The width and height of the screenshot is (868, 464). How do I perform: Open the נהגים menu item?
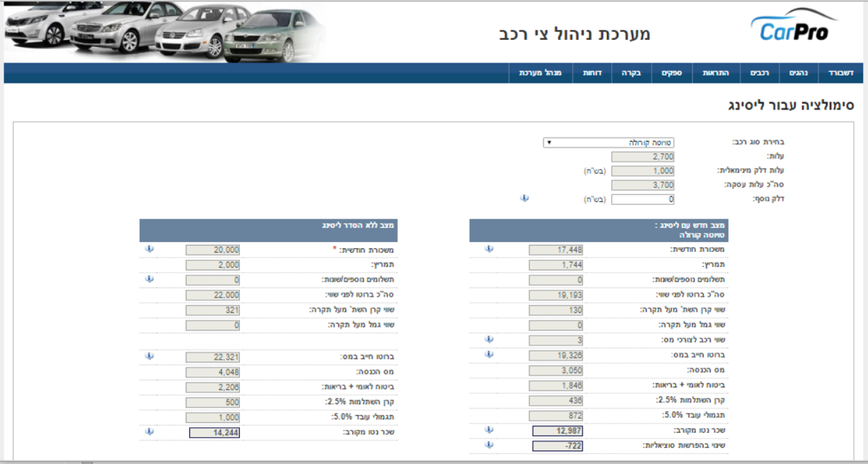tap(798, 73)
